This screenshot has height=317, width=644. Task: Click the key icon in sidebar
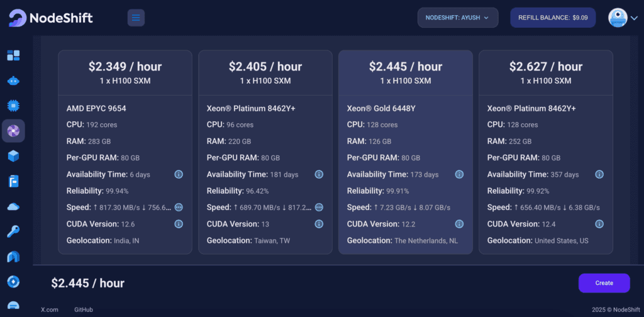click(x=13, y=231)
